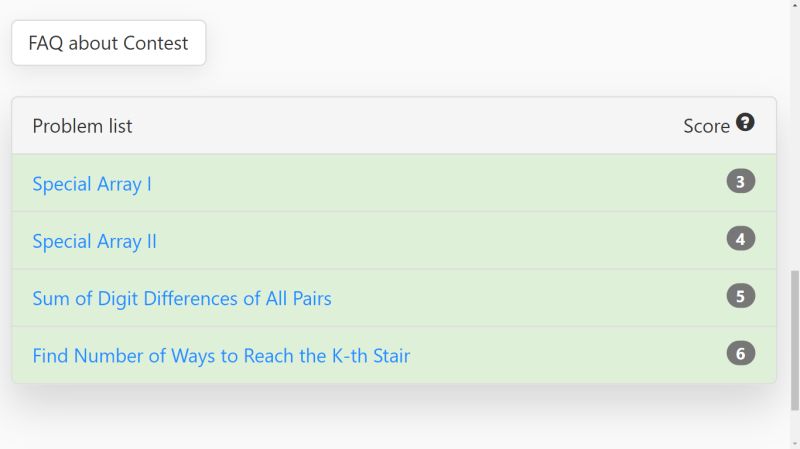This screenshot has height=449, width=800.
Task: Click the score badge showing 5
Action: 741,296
